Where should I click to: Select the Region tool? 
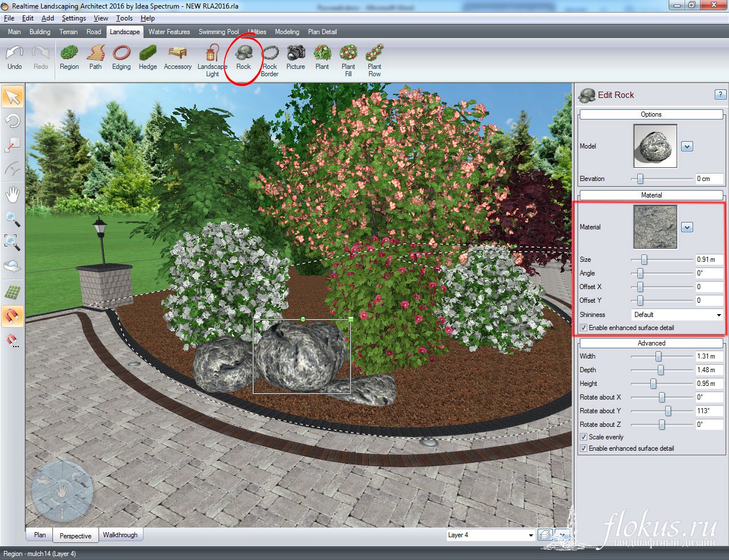coord(69,58)
